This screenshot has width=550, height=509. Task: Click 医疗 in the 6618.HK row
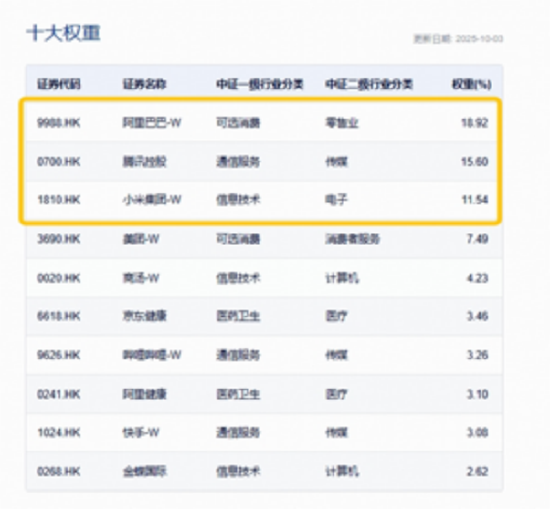click(336, 316)
